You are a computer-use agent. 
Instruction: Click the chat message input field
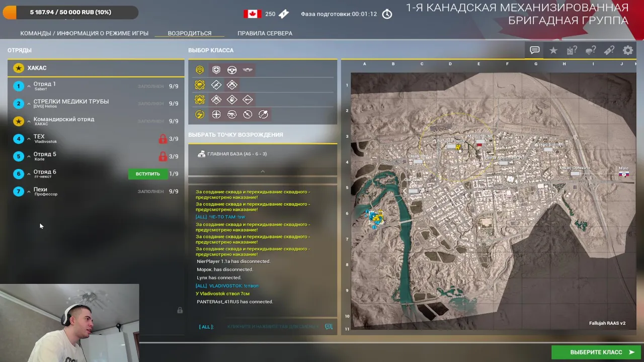272,327
